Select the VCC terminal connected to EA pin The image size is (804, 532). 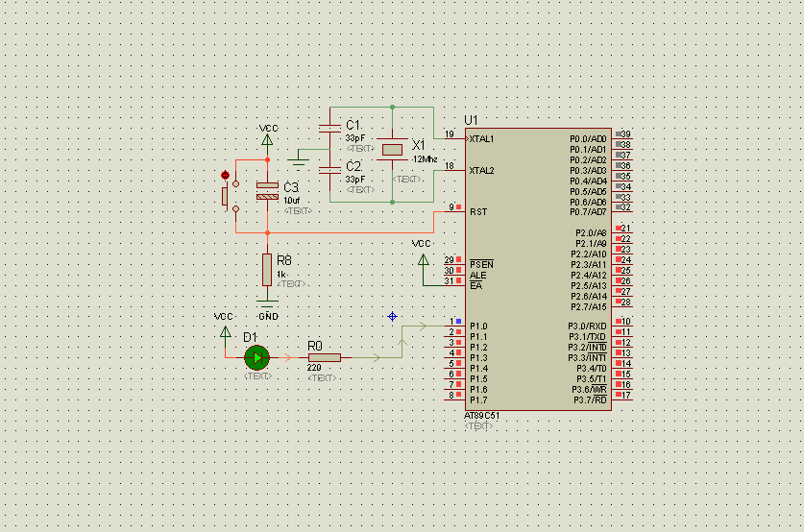pos(423,260)
